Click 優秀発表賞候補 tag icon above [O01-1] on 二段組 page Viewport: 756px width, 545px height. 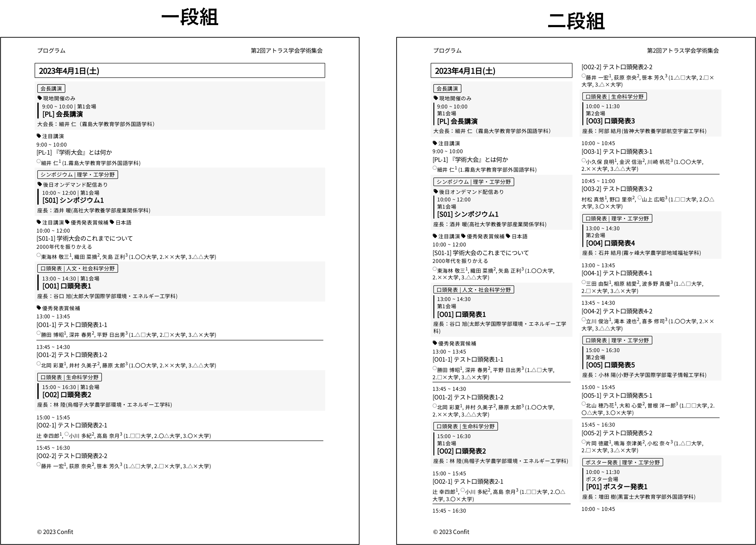tap(435, 343)
